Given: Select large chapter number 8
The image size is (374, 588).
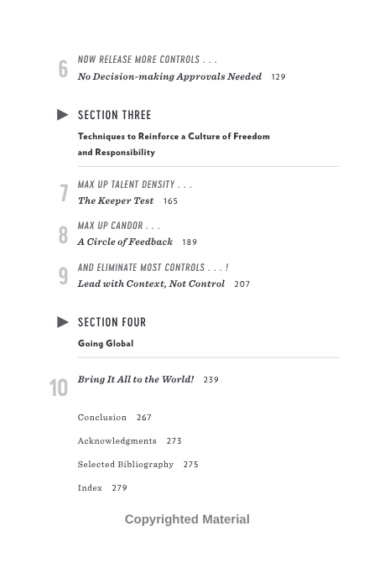Looking at the screenshot, I should tap(63, 235).
